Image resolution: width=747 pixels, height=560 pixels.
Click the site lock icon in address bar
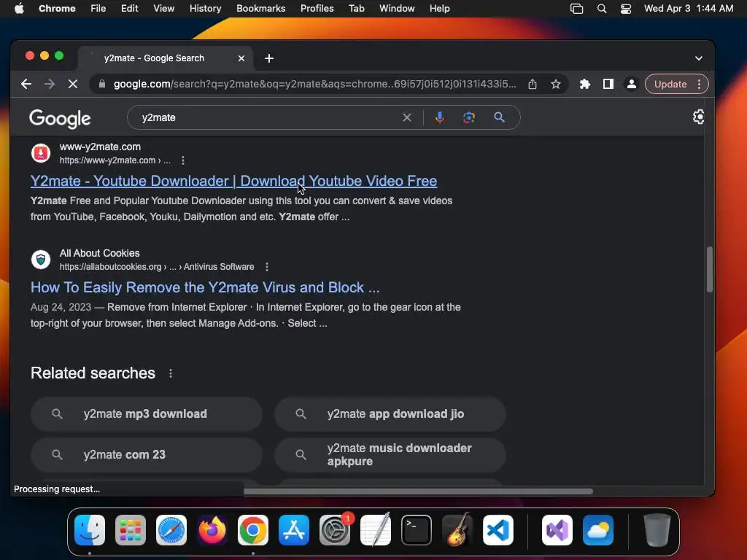coord(101,85)
